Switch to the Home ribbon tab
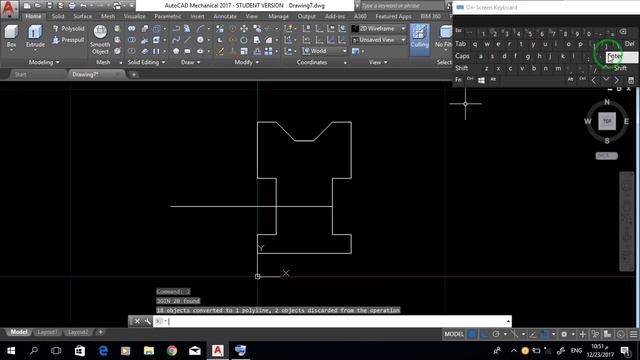640x360 pixels. click(x=33, y=16)
